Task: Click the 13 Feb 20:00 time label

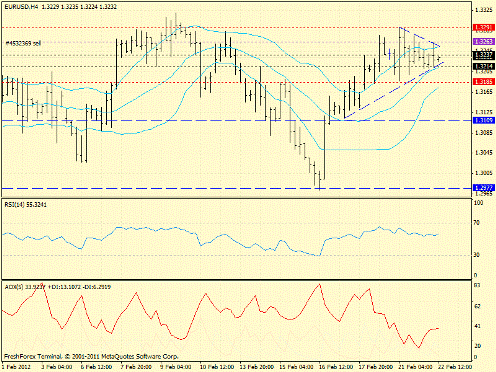Action: point(256,367)
